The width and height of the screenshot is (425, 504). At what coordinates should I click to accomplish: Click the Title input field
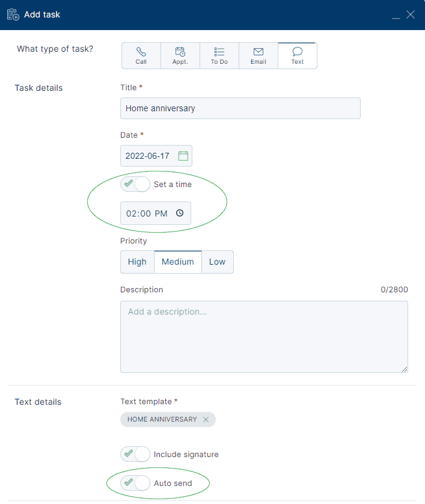(240, 108)
